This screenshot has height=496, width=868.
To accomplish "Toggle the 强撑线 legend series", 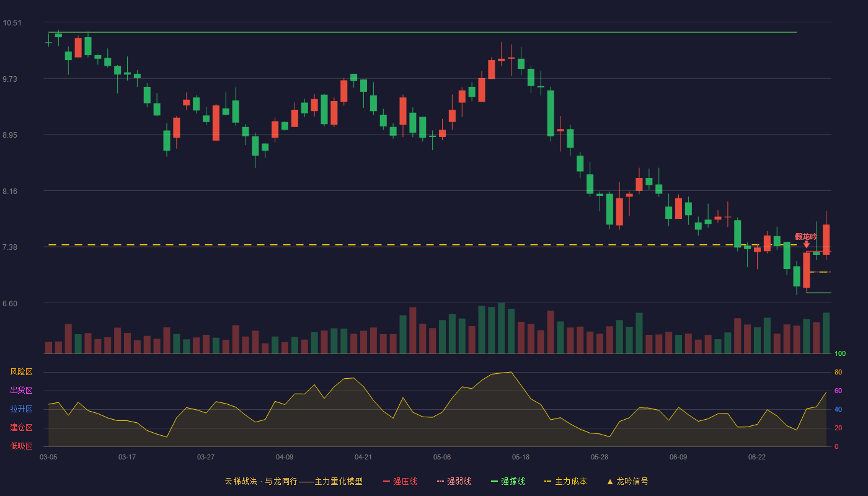I will point(508,481).
